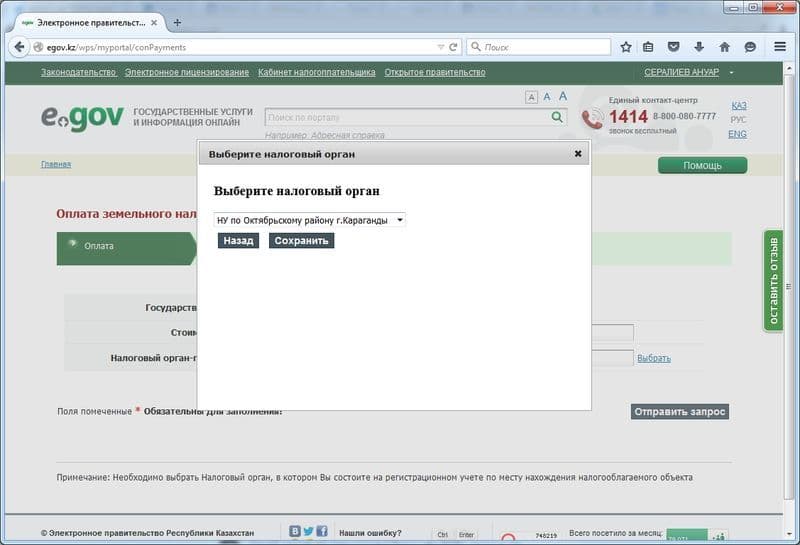Click the Сохранить button in dialog
Image resolution: width=800 pixels, height=545 pixels.
(302, 241)
